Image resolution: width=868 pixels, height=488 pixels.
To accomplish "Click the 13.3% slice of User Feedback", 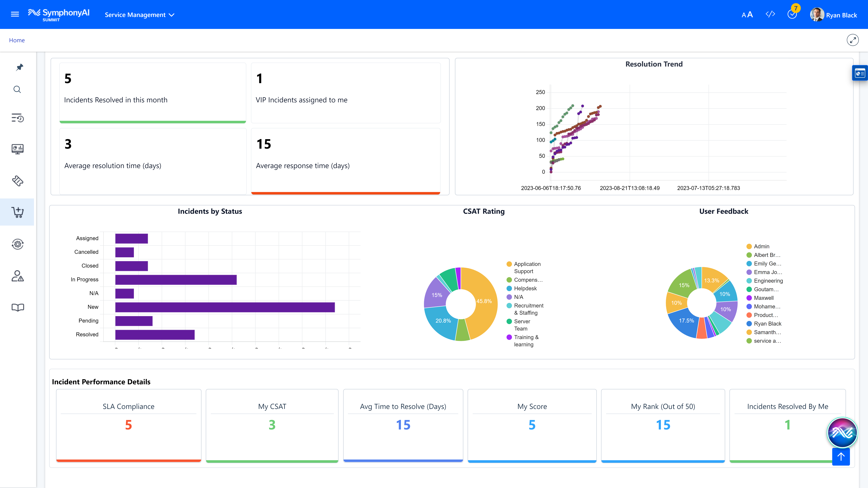I will [x=712, y=280].
